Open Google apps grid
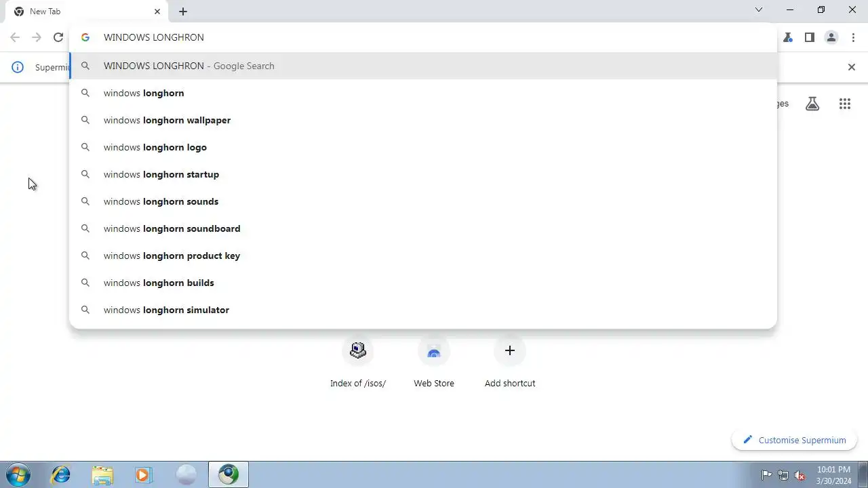Screen dimensions: 868x488 [844, 104]
